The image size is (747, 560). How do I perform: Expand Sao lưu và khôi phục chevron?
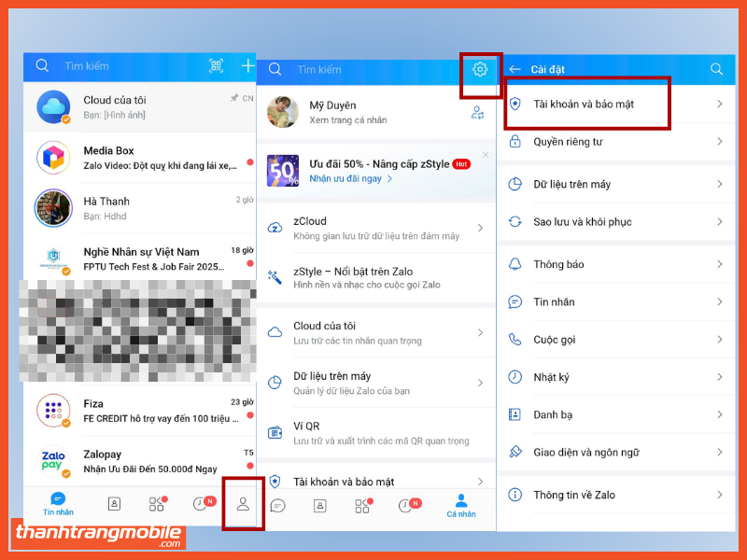point(719,221)
